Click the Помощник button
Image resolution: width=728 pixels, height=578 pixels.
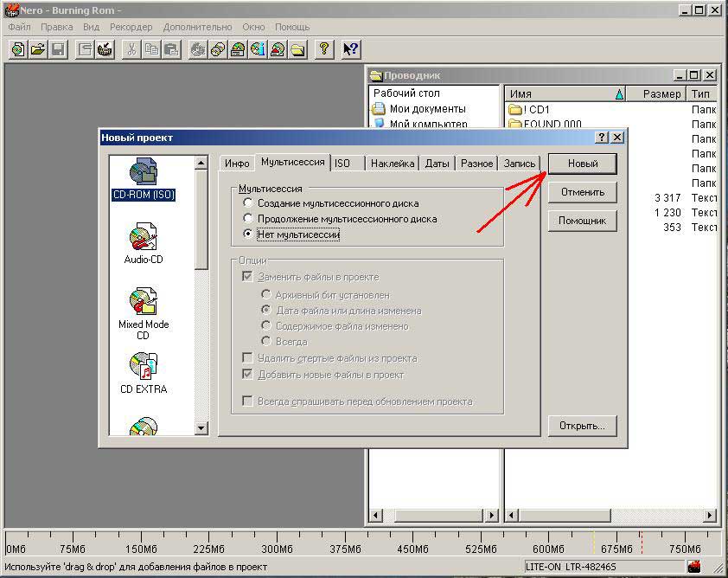coord(583,221)
